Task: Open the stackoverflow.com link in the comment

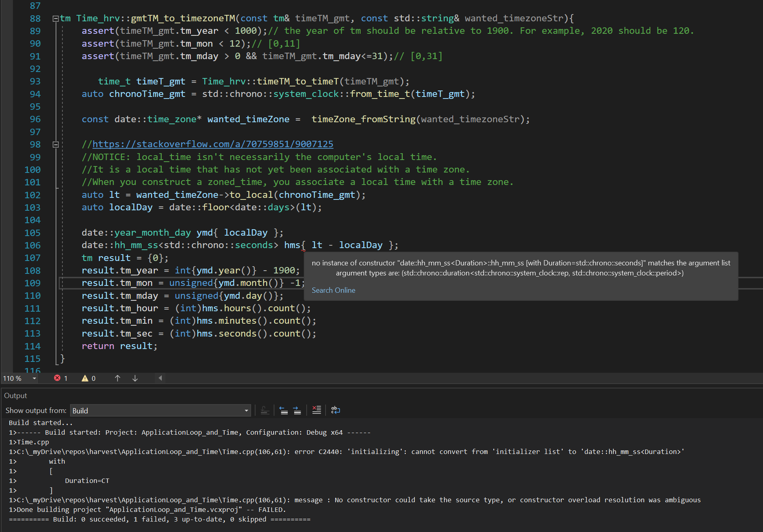Action: (x=213, y=144)
